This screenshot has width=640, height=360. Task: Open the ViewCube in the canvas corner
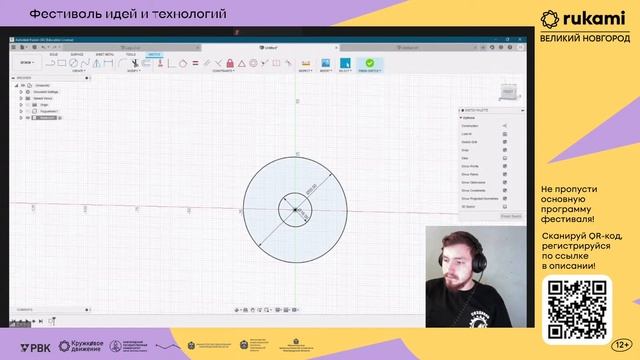pos(508,92)
